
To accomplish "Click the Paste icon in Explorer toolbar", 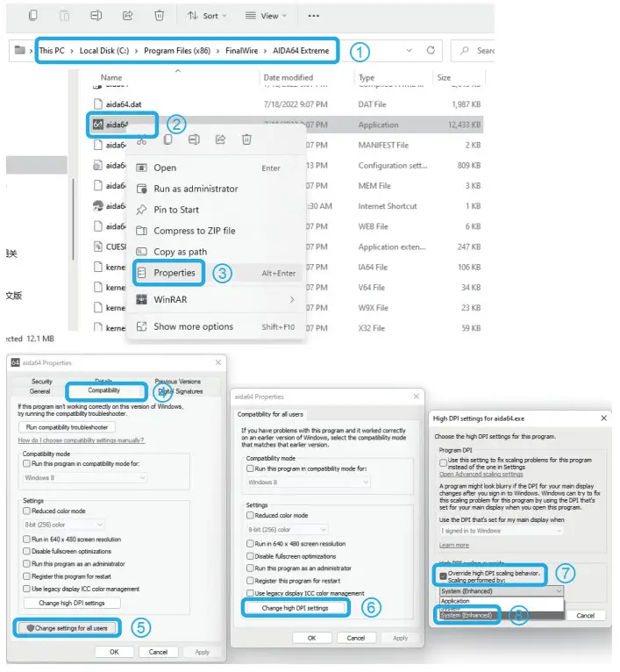I will click(x=64, y=16).
